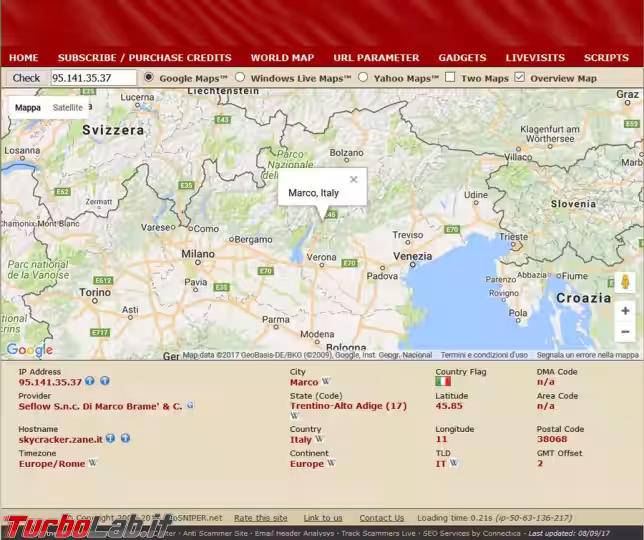Click the right info icon beside IP 95.141.35.37
The image size is (644, 540).
coord(105,381)
